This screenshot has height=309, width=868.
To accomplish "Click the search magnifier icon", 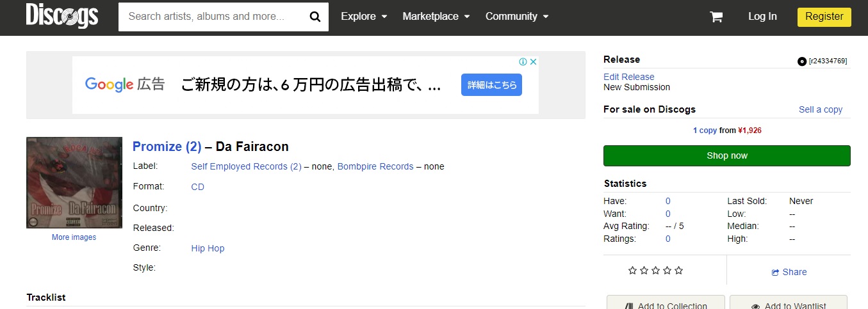I will pyautogui.click(x=315, y=17).
